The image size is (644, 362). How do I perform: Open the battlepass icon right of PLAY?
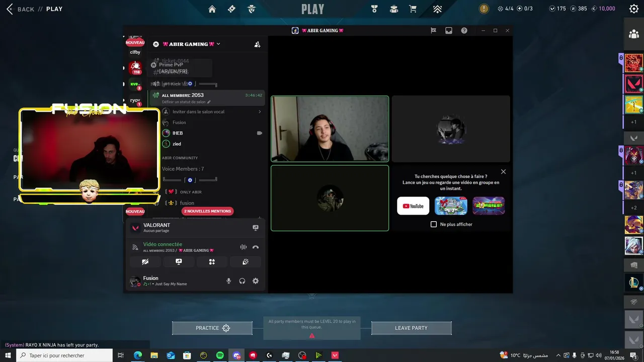coord(374,9)
